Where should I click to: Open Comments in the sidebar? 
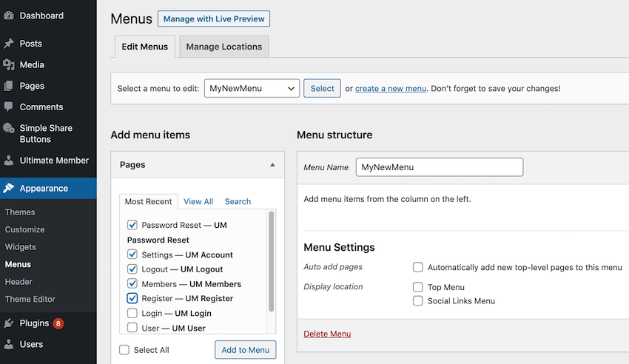48,107
